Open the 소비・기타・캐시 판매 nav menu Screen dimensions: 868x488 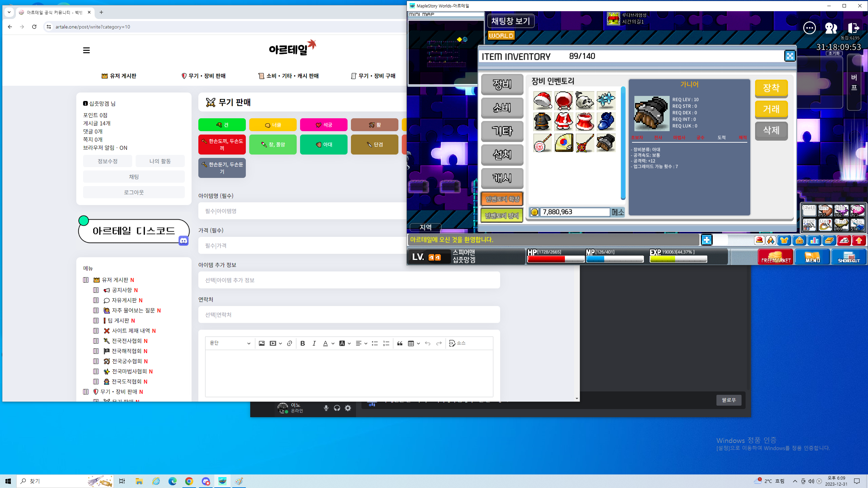[289, 76]
